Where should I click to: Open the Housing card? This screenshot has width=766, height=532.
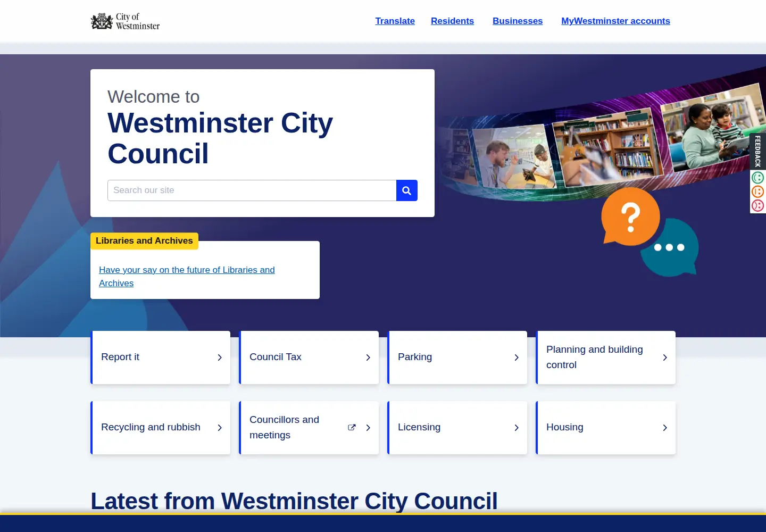coord(606,428)
